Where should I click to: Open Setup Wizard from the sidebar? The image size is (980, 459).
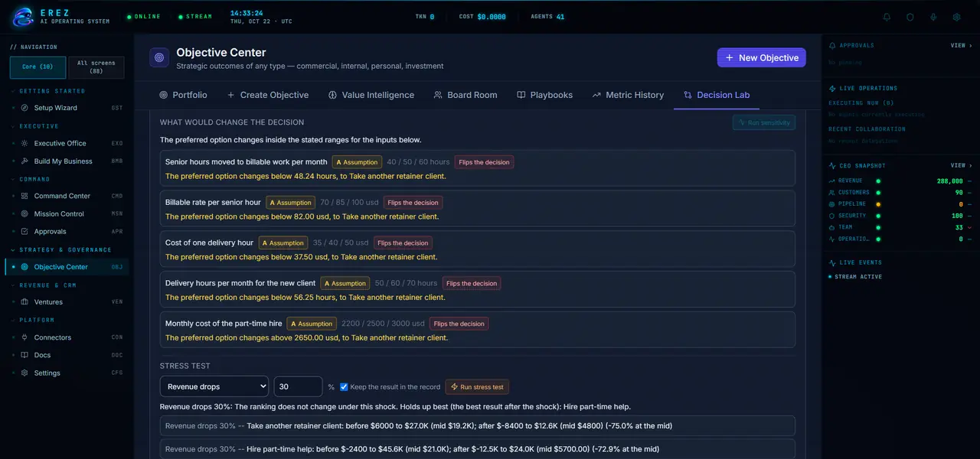[67, 108]
